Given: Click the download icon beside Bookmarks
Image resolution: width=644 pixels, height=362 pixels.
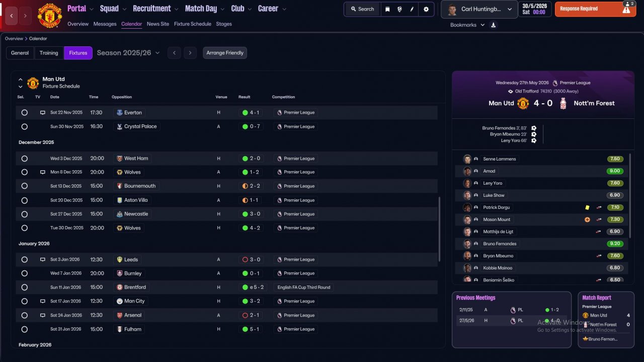Looking at the screenshot, I should [x=493, y=25].
